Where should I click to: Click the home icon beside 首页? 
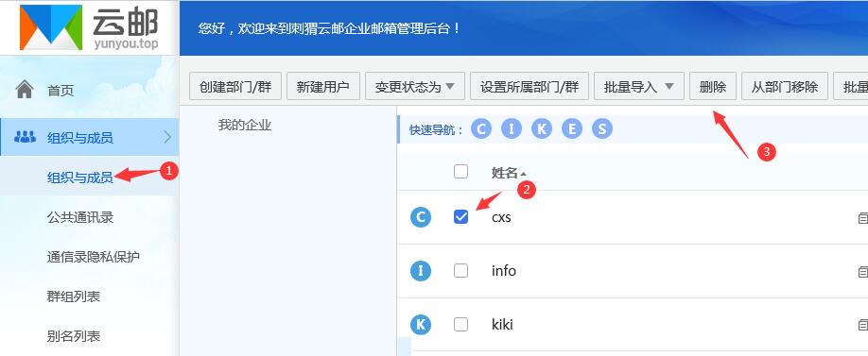pyautogui.click(x=25, y=89)
